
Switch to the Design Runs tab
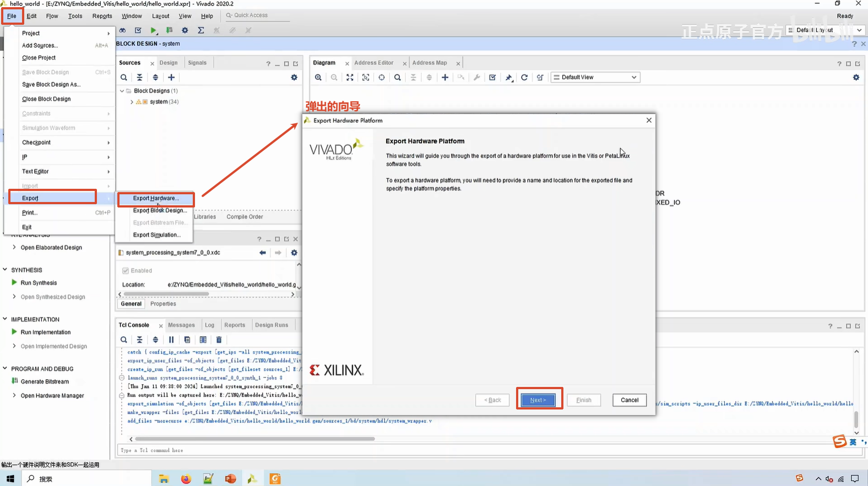tap(272, 325)
